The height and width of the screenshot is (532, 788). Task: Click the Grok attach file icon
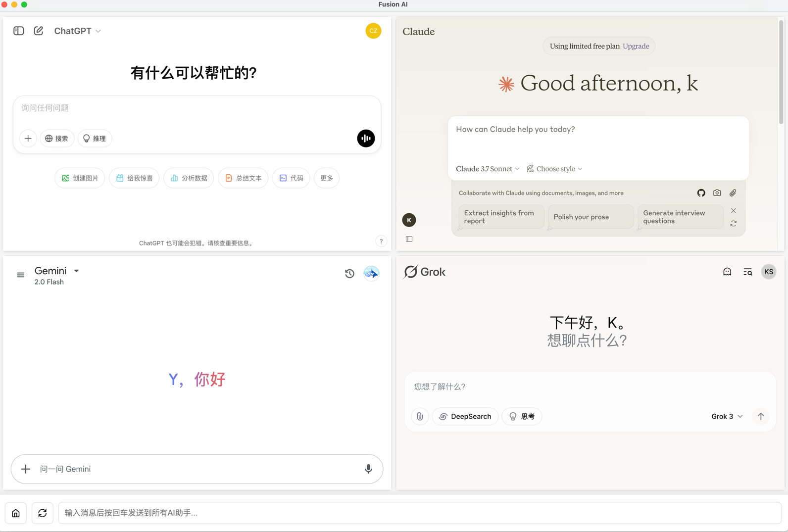pyautogui.click(x=420, y=417)
